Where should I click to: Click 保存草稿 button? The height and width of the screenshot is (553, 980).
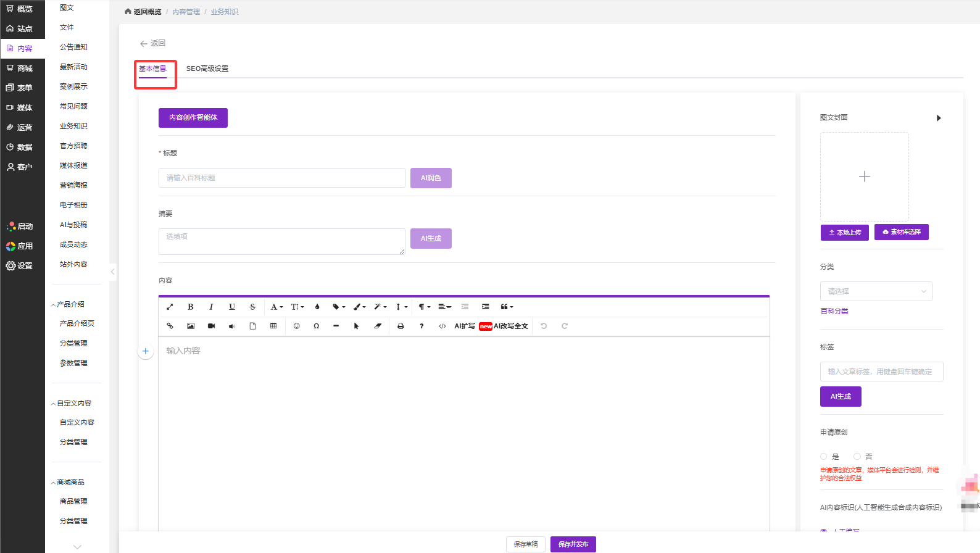[x=526, y=544]
